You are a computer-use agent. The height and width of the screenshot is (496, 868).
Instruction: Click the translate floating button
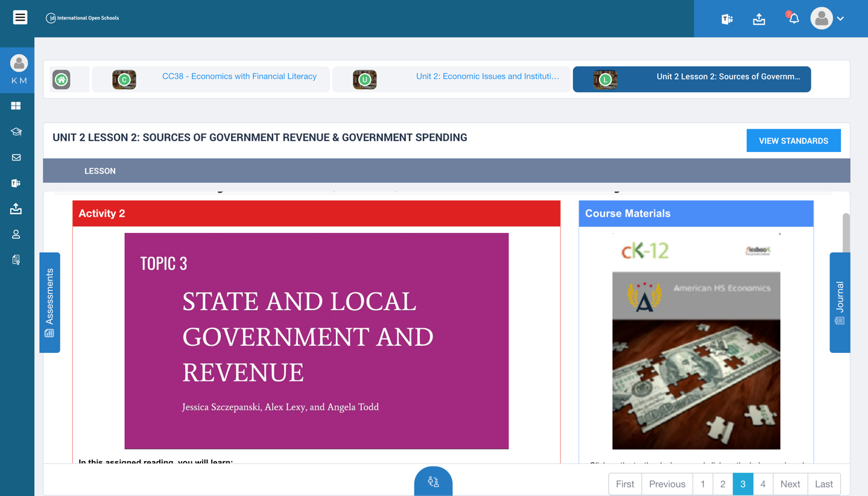click(433, 482)
